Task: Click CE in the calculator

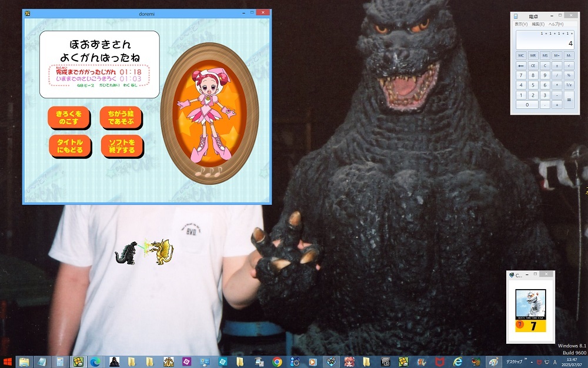Action: click(533, 65)
